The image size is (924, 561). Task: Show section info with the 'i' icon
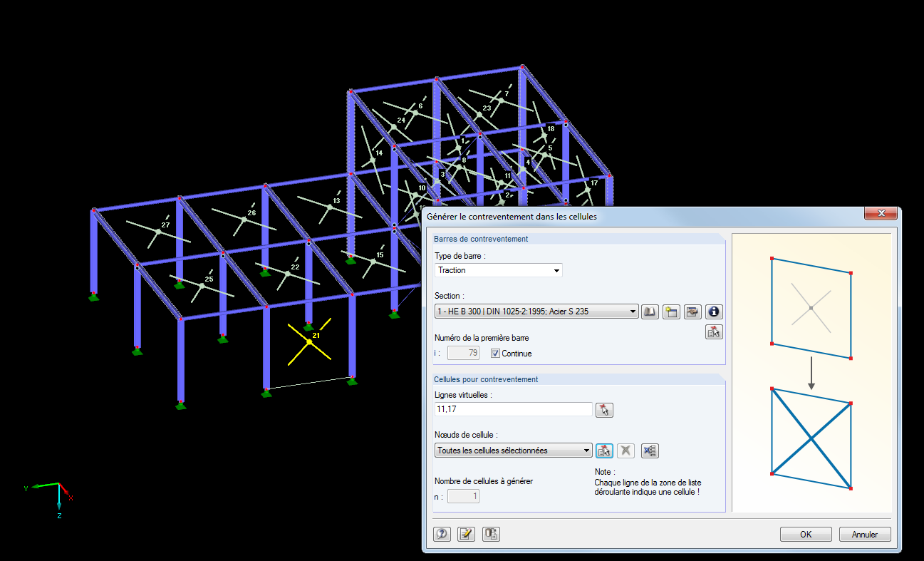pyautogui.click(x=714, y=312)
